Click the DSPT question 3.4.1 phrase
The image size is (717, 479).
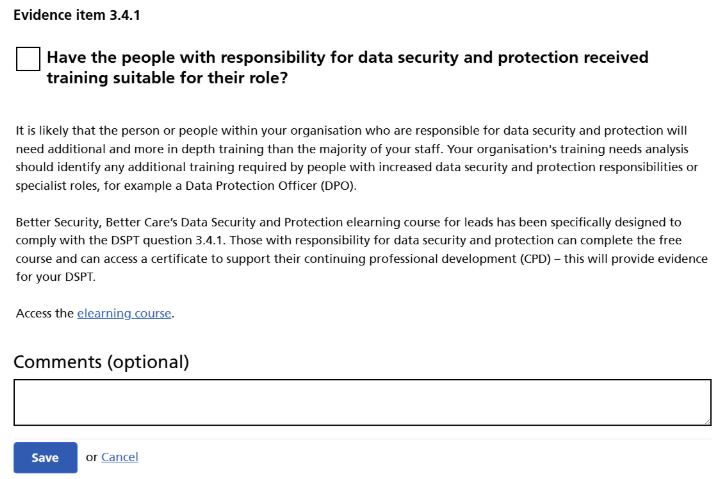click(x=183, y=240)
